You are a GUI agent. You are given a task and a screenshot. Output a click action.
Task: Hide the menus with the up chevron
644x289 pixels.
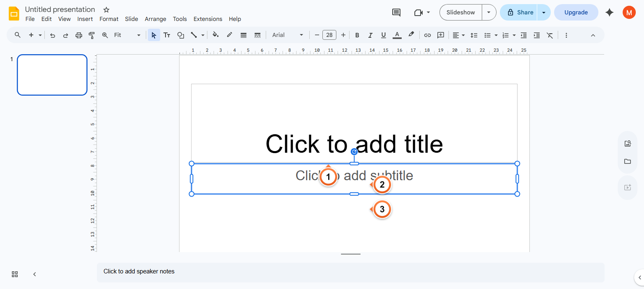(x=593, y=35)
